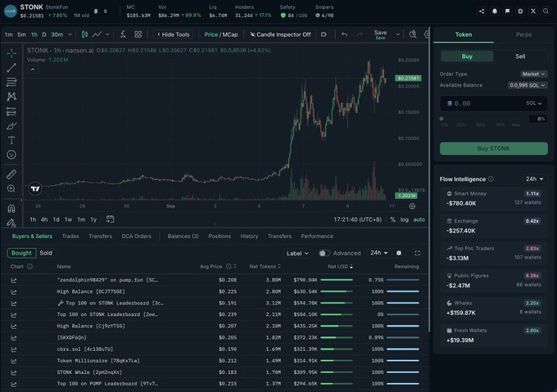Select the Fibonacci retracement lines tool
The height and width of the screenshot is (392, 557).
click(11, 82)
